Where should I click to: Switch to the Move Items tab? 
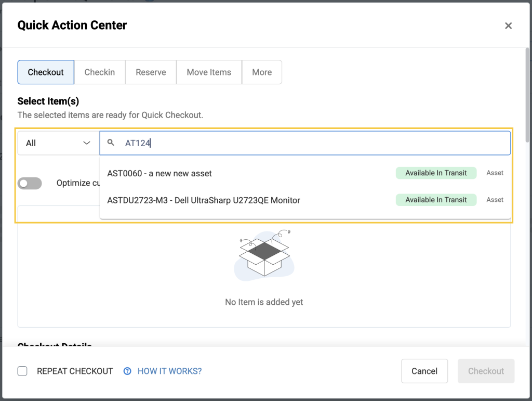point(209,72)
